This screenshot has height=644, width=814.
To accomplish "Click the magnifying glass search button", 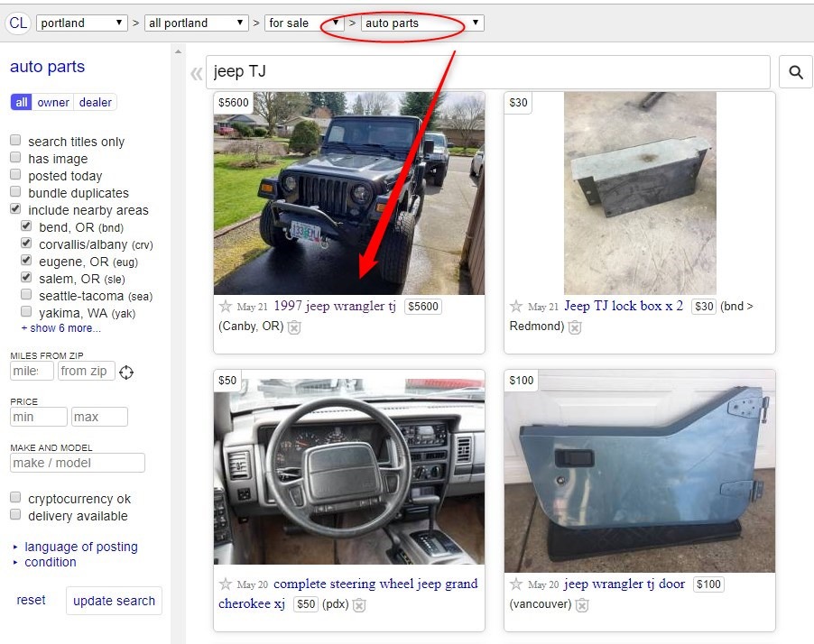I will 795,72.
